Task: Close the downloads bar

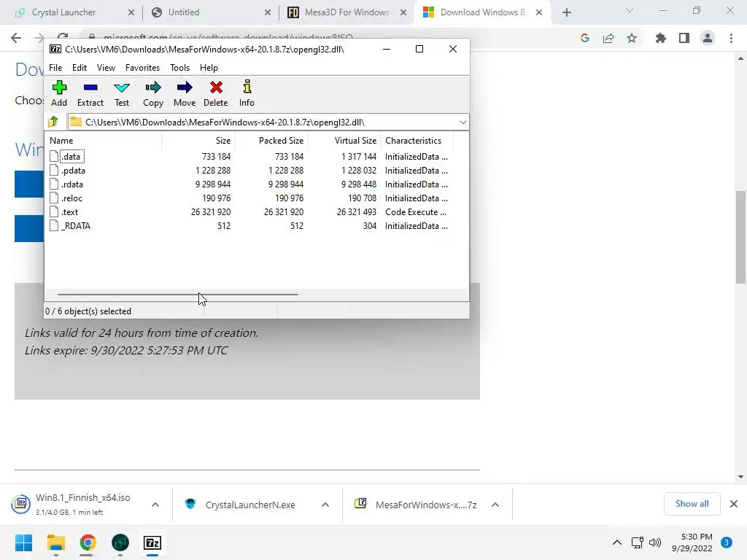Action: tap(734, 504)
